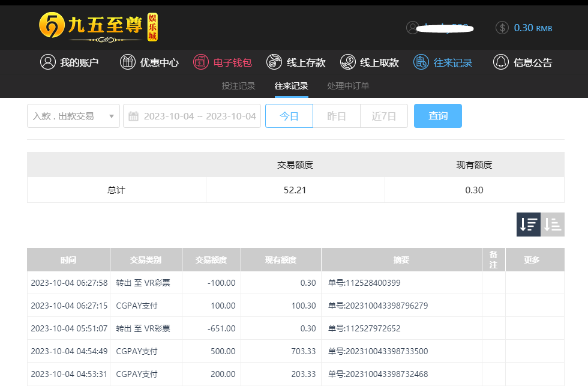Viewport: 588px width, 386px height.
Task: Select 近7日 quick date range
Action: pyautogui.click(x=384, y=116)
